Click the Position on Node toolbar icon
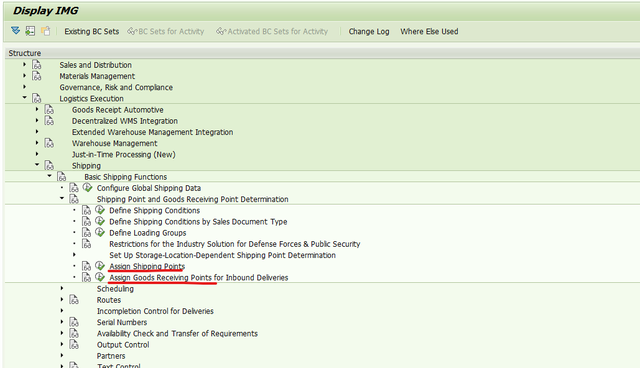 [x=30, y=31]
